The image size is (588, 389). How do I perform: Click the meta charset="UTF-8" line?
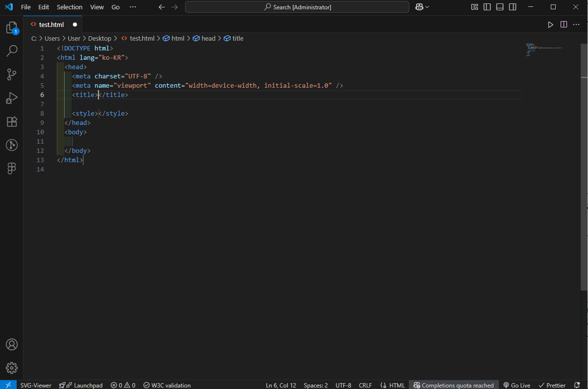point(117,76)
